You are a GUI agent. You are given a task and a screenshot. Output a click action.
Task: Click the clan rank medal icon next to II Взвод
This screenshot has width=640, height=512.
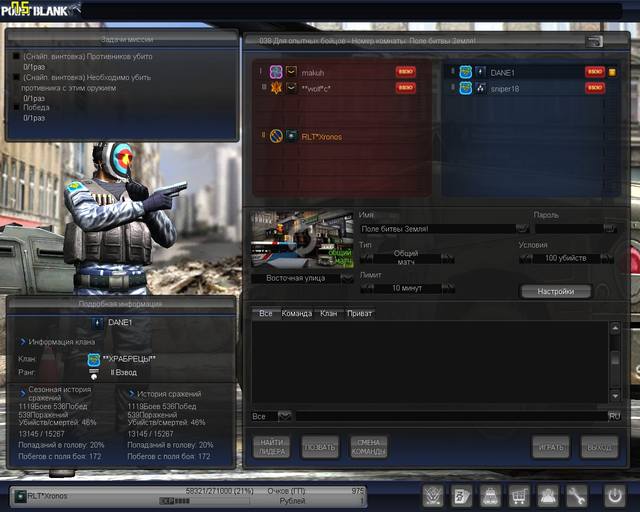94,374
